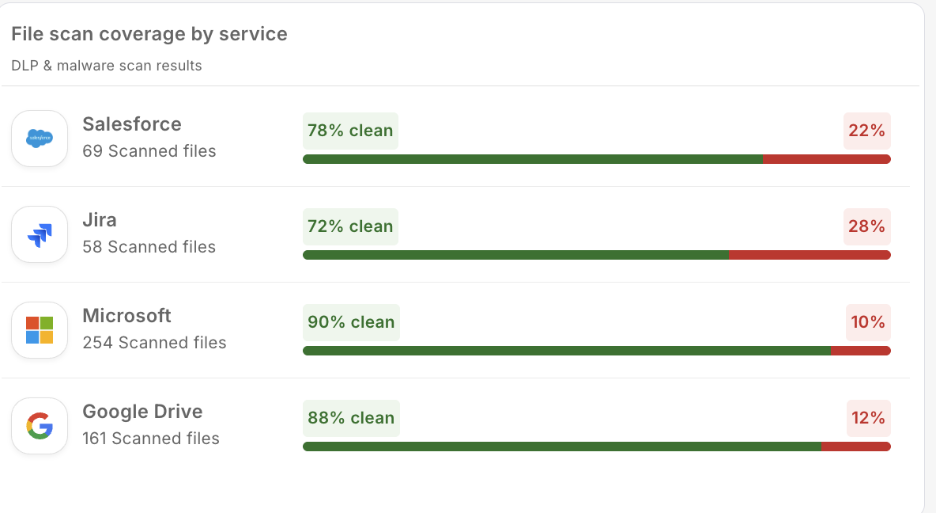Click the Microsoft logo icon

[x=40, y=330]
